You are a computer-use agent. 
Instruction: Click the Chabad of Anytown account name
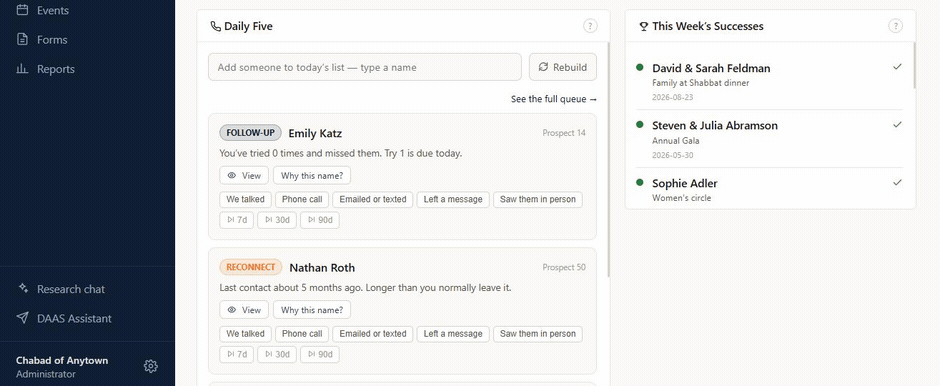(x=62, y=360)
